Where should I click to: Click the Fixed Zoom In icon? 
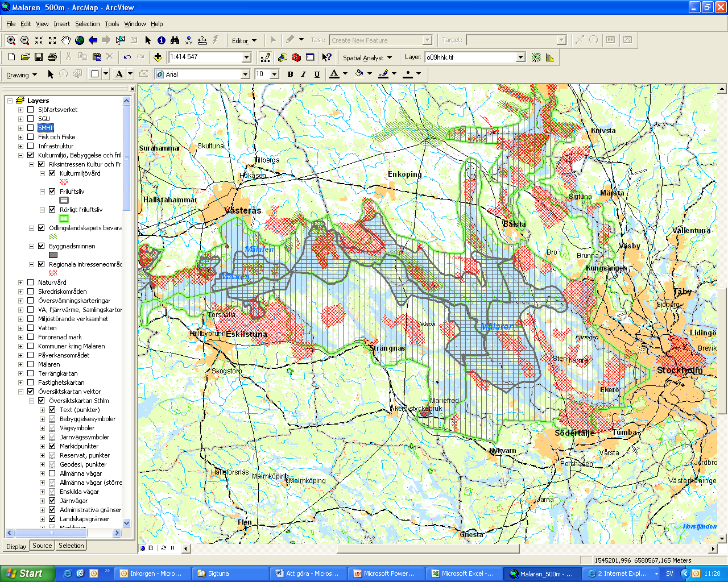click(39, 40)
